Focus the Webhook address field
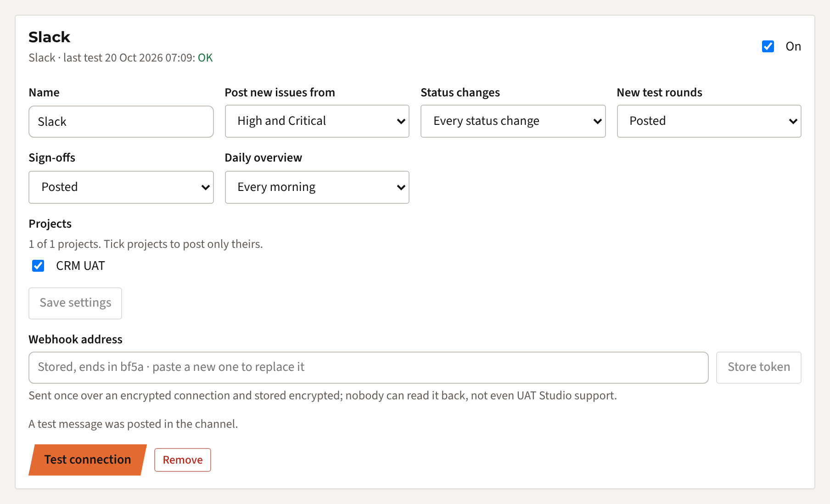Screen dimensions: 830x504 tap(368, 368)
